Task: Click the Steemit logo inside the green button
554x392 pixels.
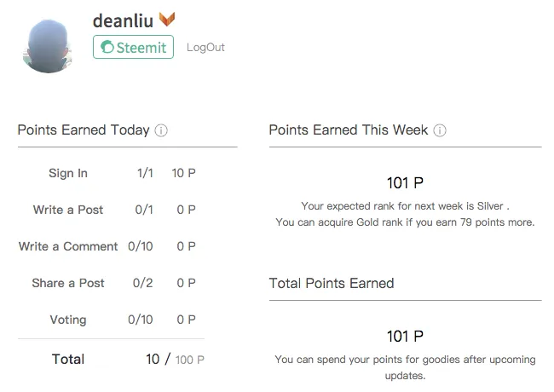Action: 107,47
